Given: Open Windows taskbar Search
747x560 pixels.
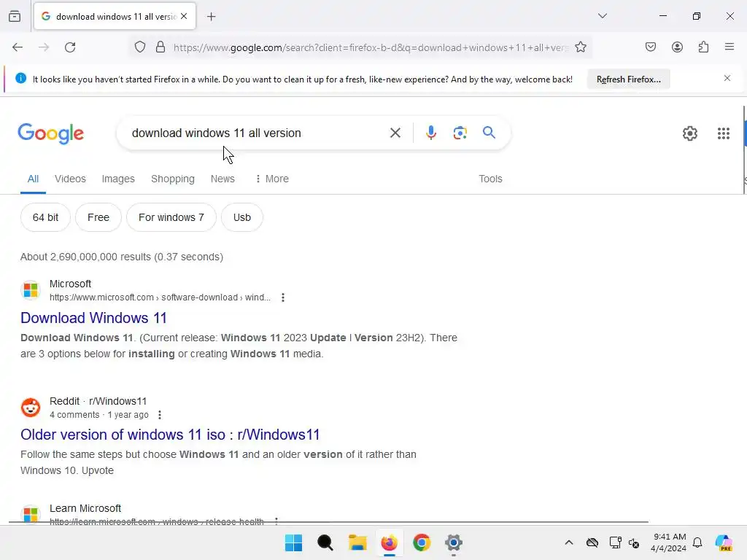Looking at the screenshot, I should point(325,542).
